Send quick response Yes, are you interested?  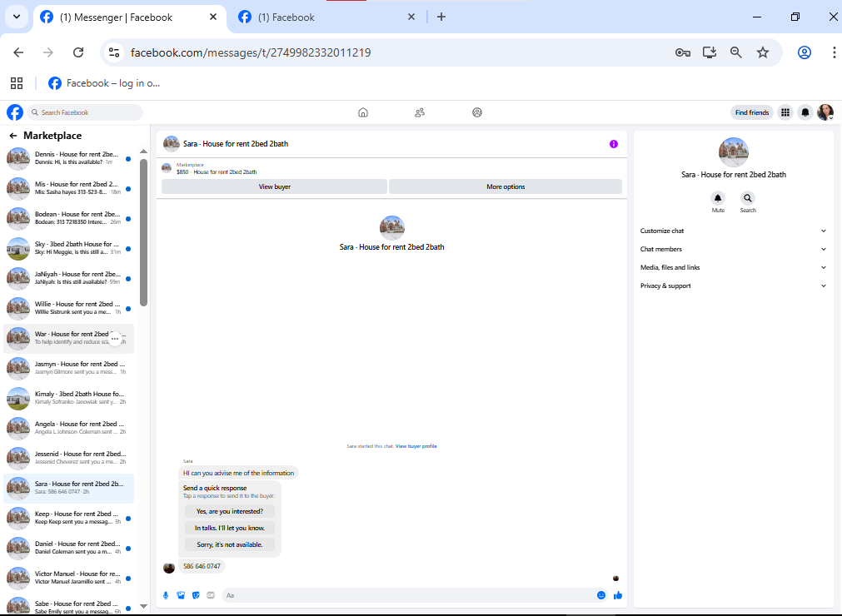230,511
